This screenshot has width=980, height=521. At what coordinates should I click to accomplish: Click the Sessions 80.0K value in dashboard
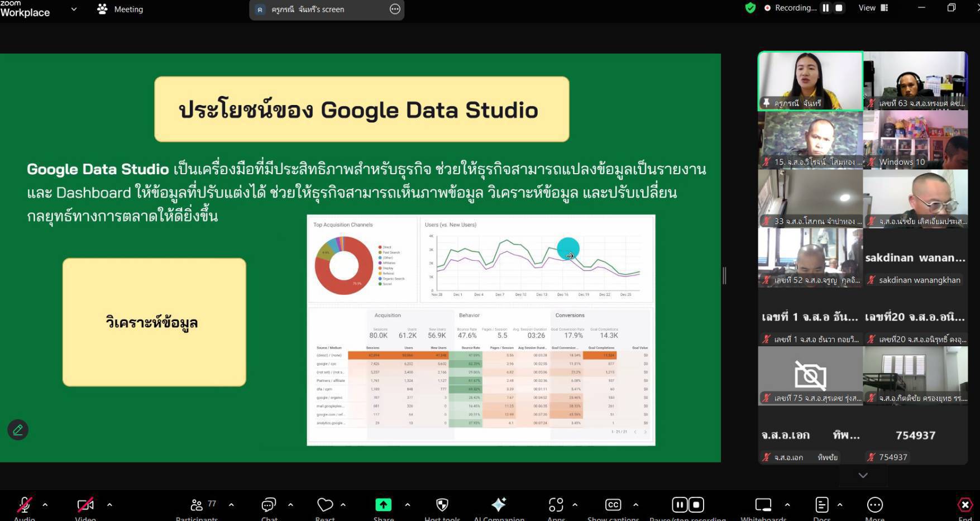click(x=378, y=335)
